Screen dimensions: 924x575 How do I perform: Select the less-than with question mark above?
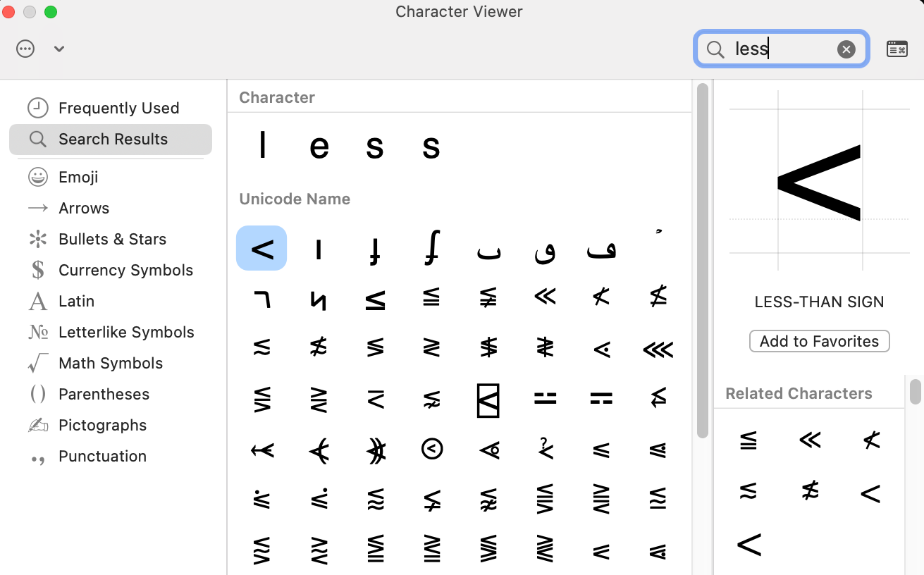[x=545, y=449]
